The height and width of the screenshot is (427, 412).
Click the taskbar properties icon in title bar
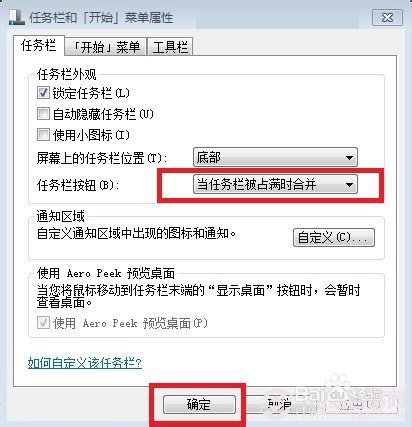pos(16,17)
